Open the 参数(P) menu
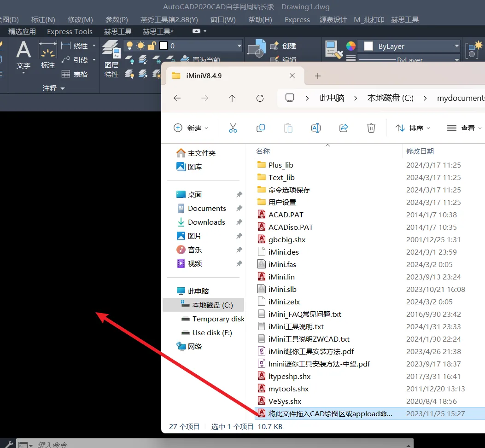The height and width of the screenshot is (448, 485). 117,20
